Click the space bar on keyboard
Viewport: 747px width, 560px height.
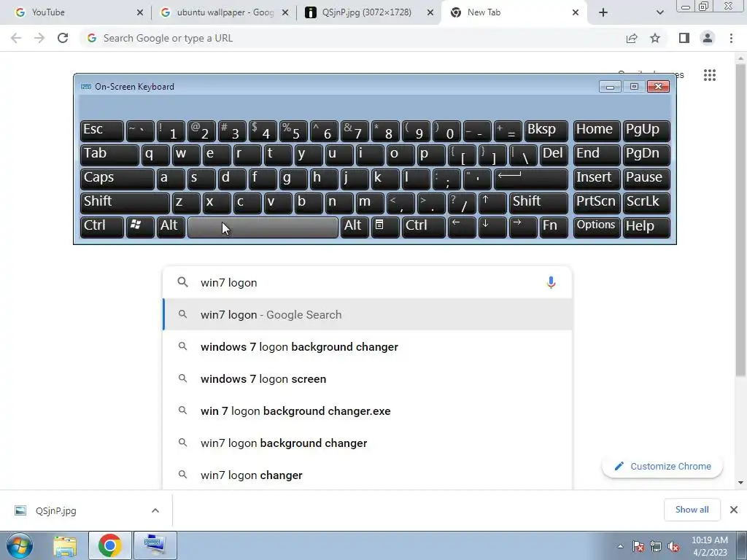(x=263, y=227)
